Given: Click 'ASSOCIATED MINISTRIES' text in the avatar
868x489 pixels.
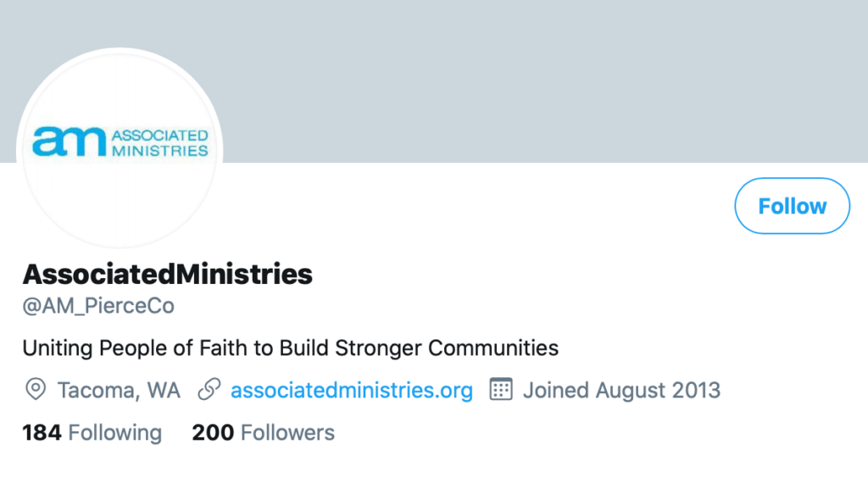Looking at the screenshot, I should click(x=160, y=142).
